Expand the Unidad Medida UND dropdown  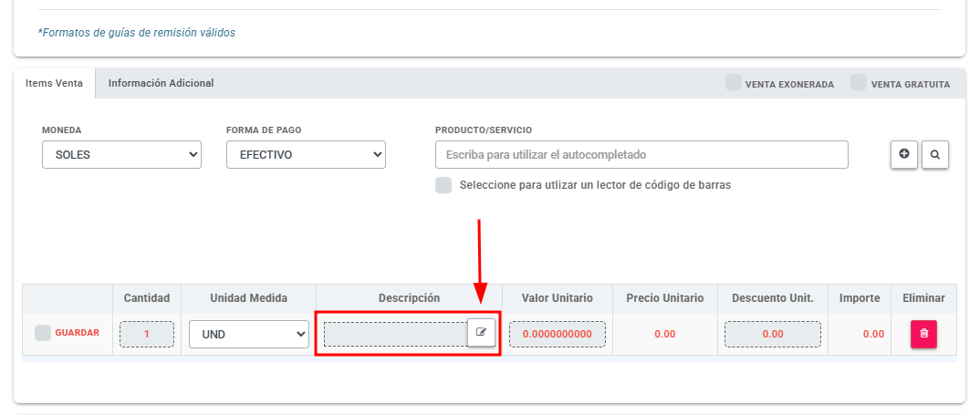point(249,335)
